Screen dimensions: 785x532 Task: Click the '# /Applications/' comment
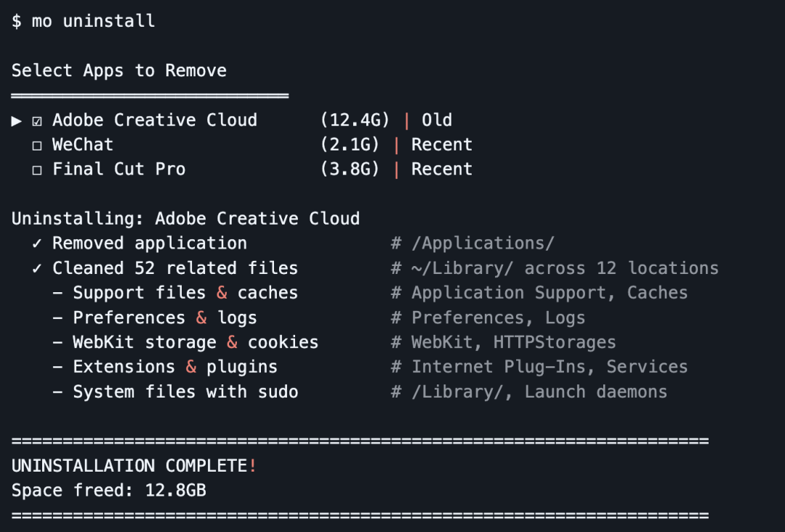[x=473, y=243]
